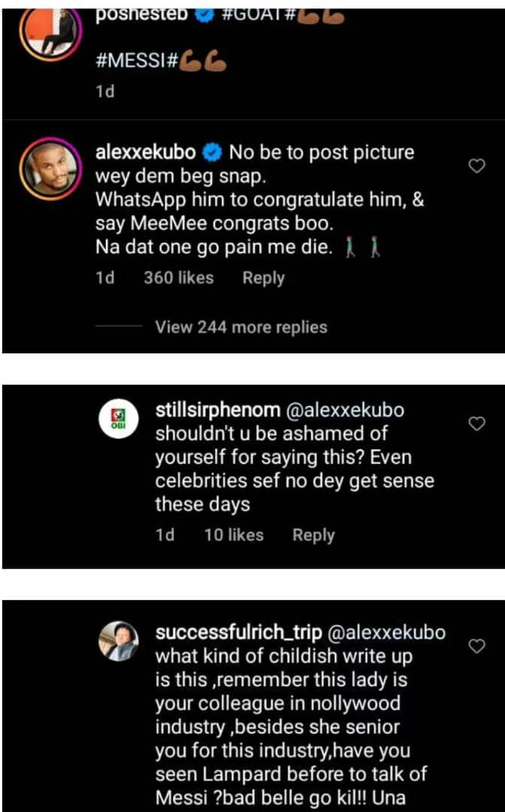505x812 pixels.
Task: Open the alexxekubo username link
Action: (x=146, y=152)
